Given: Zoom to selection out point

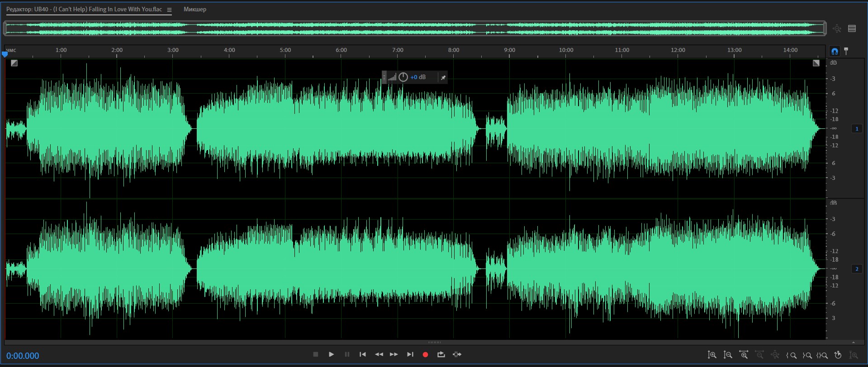Looking at the screenshot, I should [x=807, y=355].
